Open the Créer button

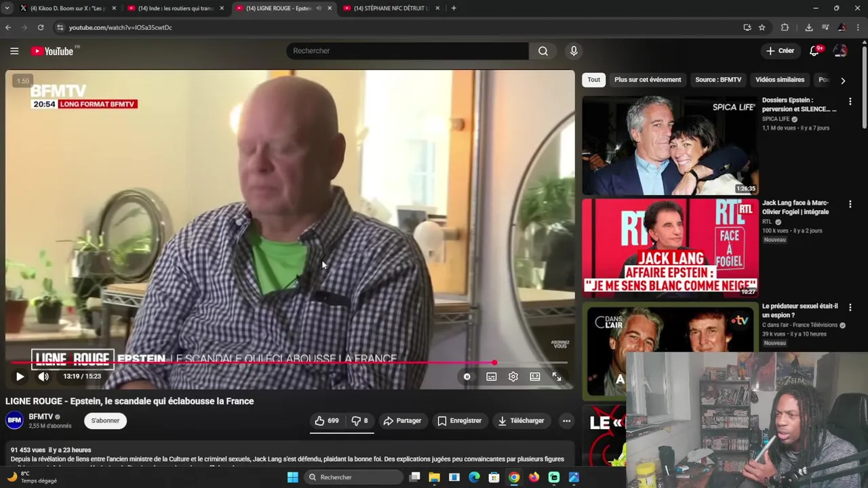(780, 51)
